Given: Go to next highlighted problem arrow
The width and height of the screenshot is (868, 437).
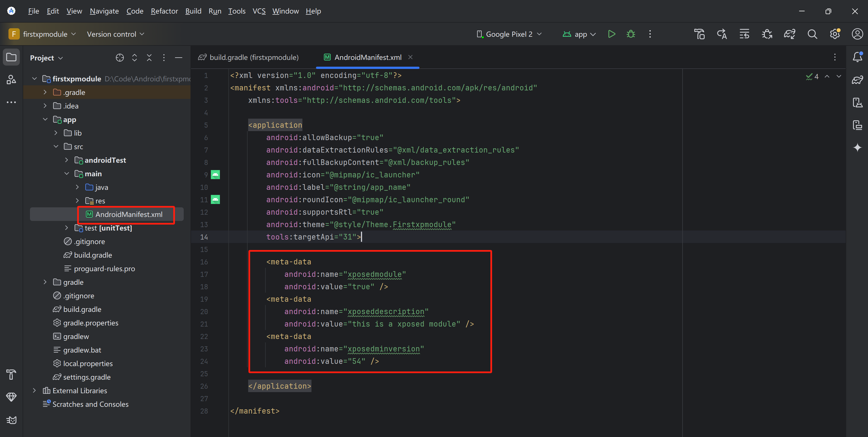Looking at the screenshot, I should [839, 77].
